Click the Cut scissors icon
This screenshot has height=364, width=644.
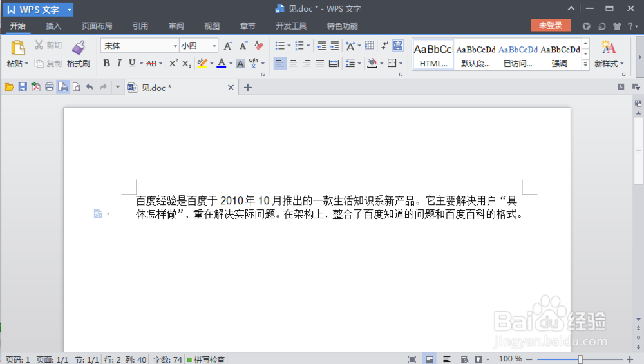[x=39, y=45]
